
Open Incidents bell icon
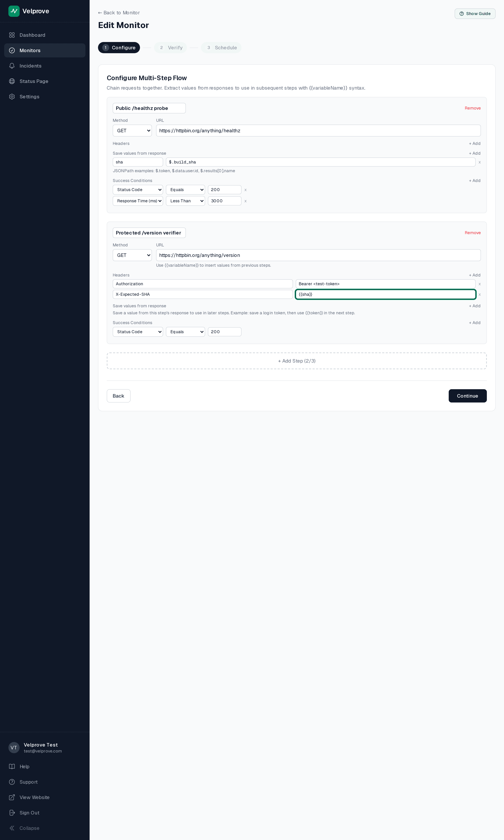12,66
